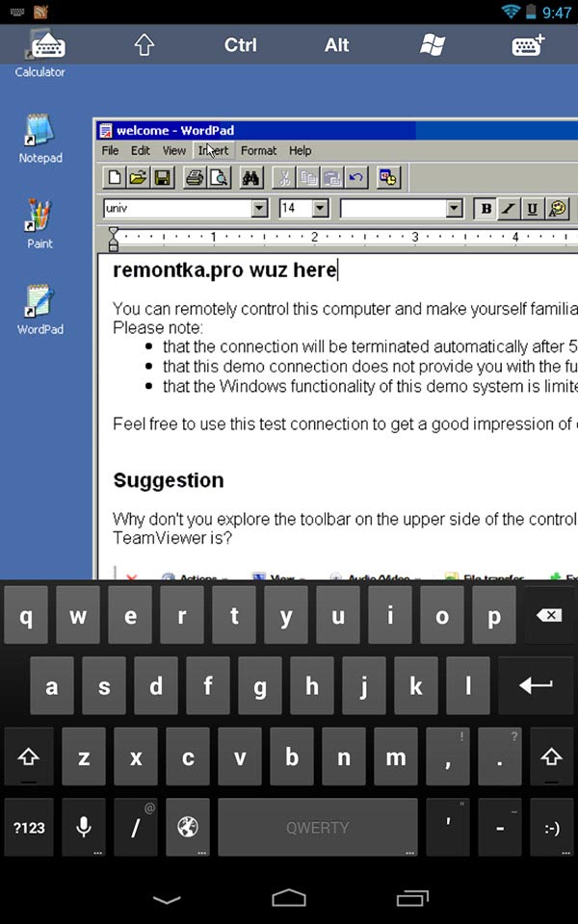Toggle the Ctrl modifier key
578x924 pixels.
(240, 45)
